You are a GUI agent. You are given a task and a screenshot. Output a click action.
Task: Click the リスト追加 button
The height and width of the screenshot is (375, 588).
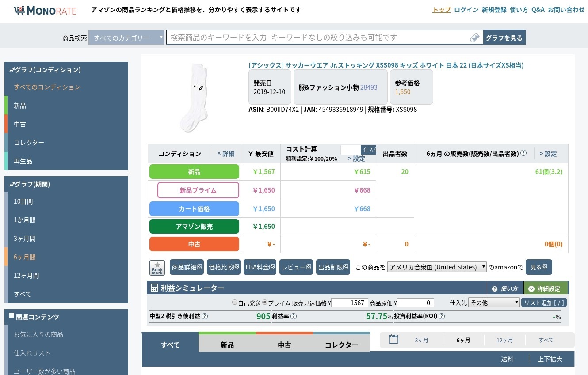pyautogui.click(x=544, y=303)
